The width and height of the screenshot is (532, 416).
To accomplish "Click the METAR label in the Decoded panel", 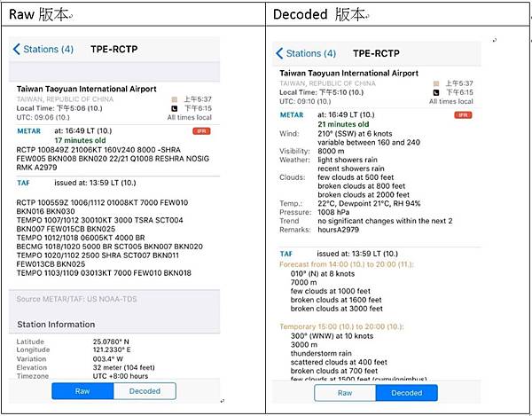I will (x=292, y=115).
